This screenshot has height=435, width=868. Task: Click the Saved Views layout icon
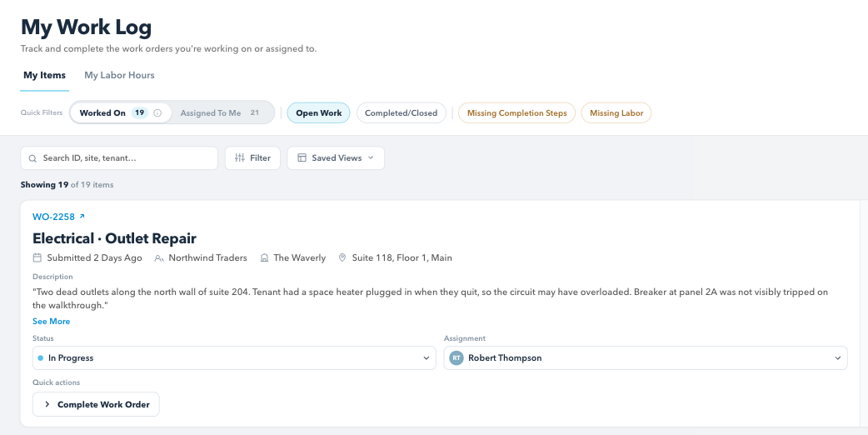point(302,157)
